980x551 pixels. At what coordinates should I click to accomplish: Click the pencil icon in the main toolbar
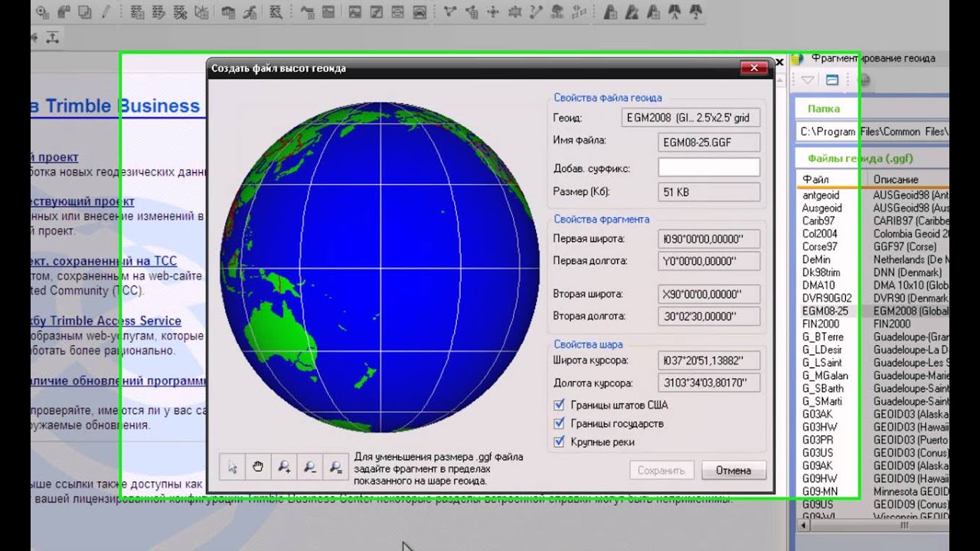106,11
